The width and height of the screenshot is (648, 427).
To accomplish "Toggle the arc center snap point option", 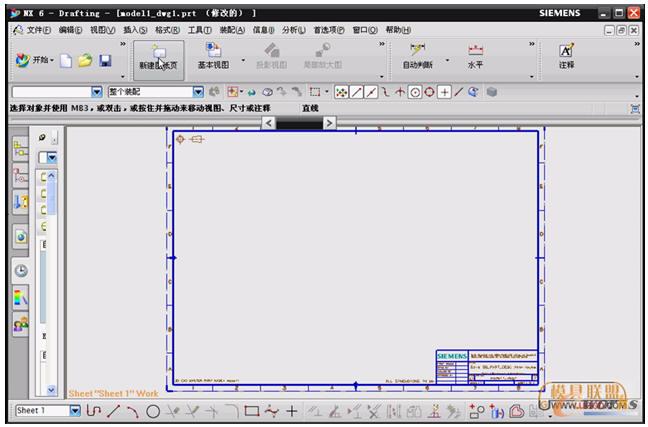I will tap(414, 92).
